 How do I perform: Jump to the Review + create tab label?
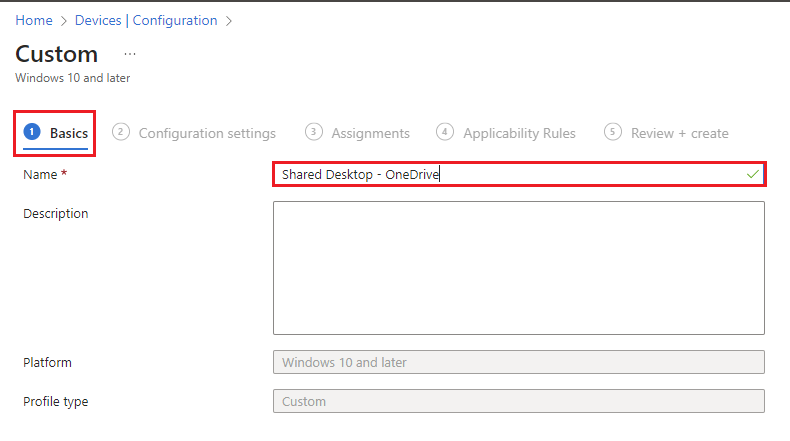(679, 133)
